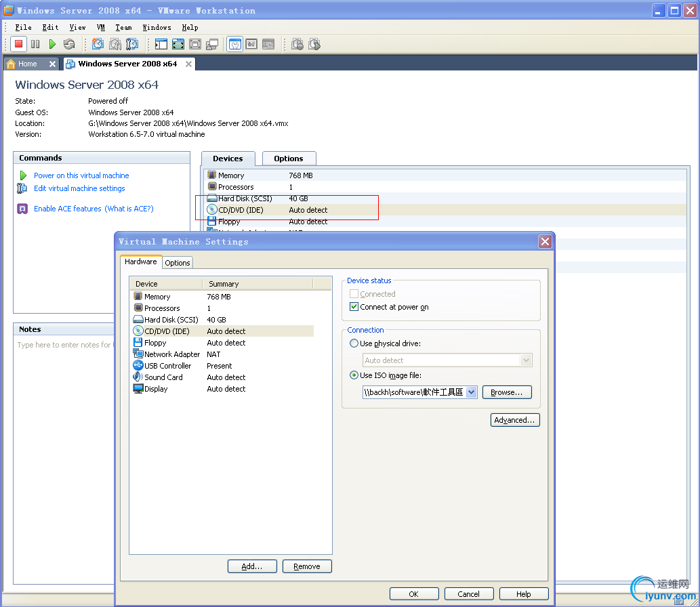700x607 pixels.
Task: Confirm settings with the OK button
Action: pos(414,594)
